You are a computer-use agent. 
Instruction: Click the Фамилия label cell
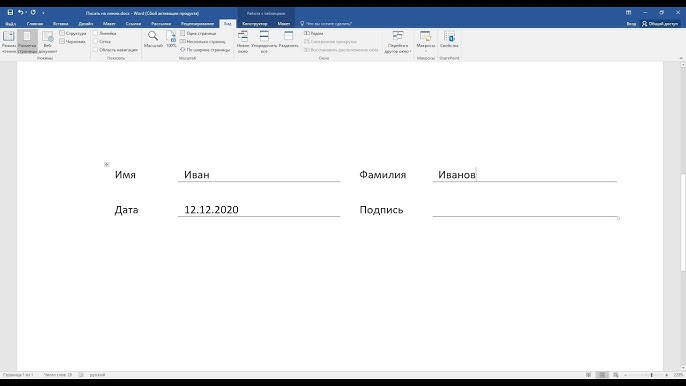(383, 175)
